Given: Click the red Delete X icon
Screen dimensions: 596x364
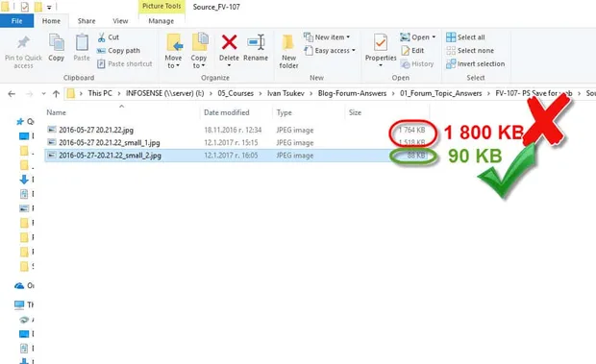Looking at the screenshot, I should 229,42.
